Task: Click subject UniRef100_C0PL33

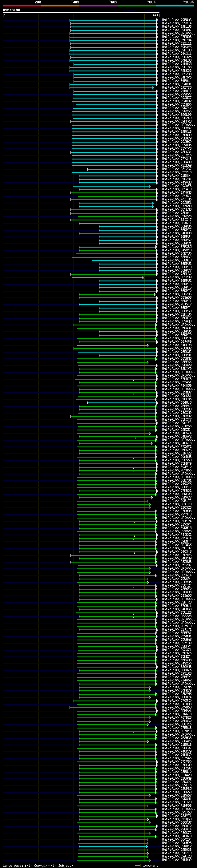Action: pos(177,61)
